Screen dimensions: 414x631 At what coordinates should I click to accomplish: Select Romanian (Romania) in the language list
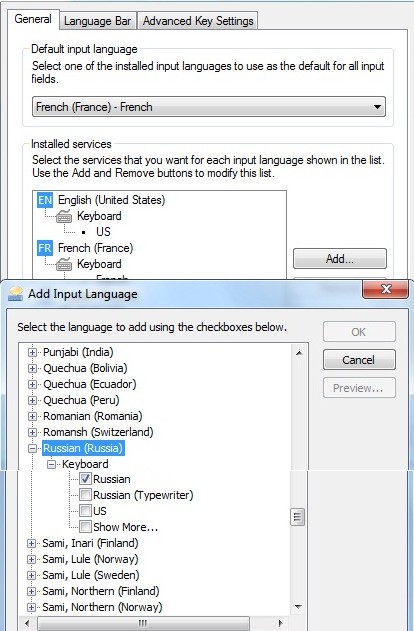[93, 416]
